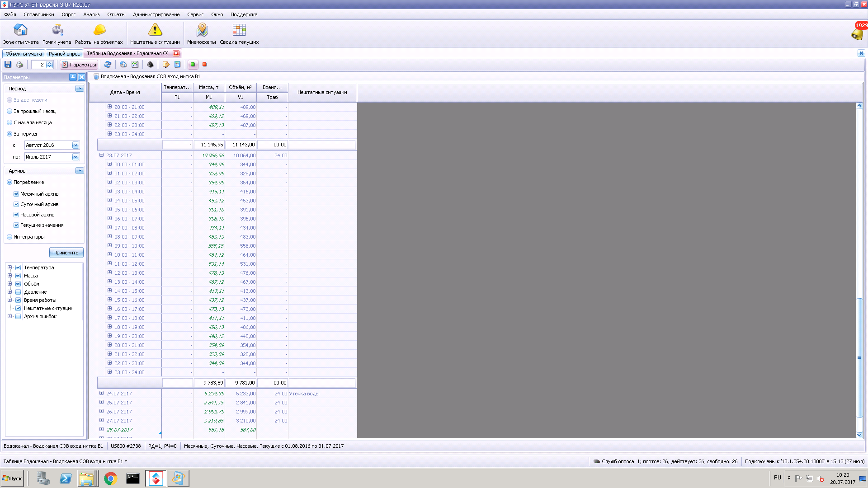
Task: Increase the toolbar number spinner value
Action: pos(50,63)
